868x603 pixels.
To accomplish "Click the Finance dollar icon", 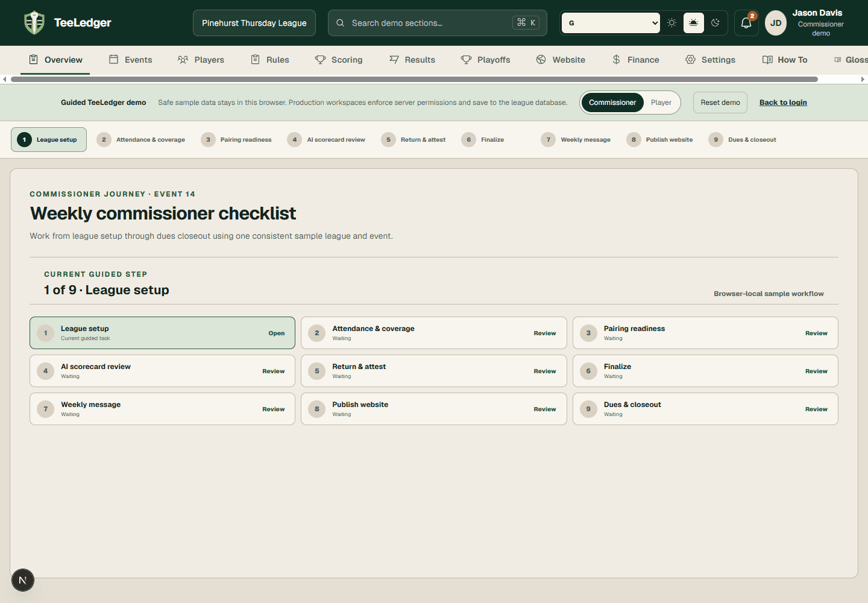I will pyautogui.click(x=616, y=60).
